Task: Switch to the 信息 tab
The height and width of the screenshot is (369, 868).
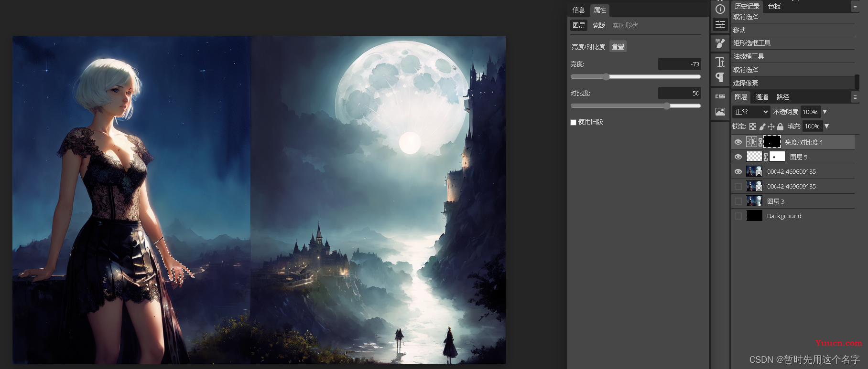Action: coord(578,10)
